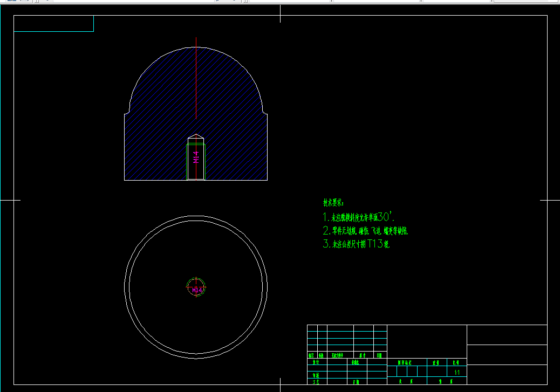Select the M14 label in the section view
The image size is (560, 392).
point(196,157)
